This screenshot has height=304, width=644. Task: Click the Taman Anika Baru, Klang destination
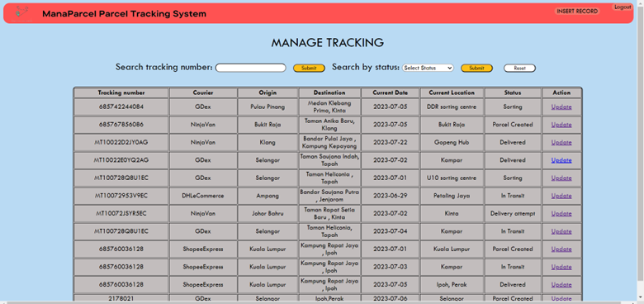pos(329,125)
